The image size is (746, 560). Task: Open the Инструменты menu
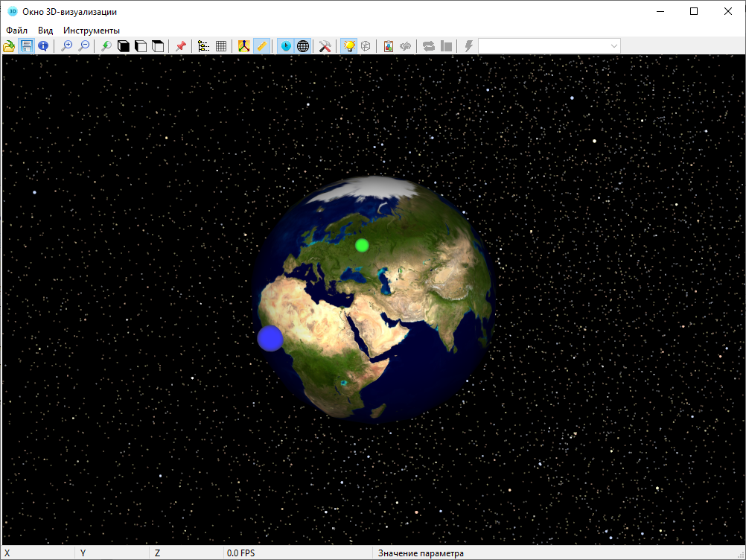(92, 31)
